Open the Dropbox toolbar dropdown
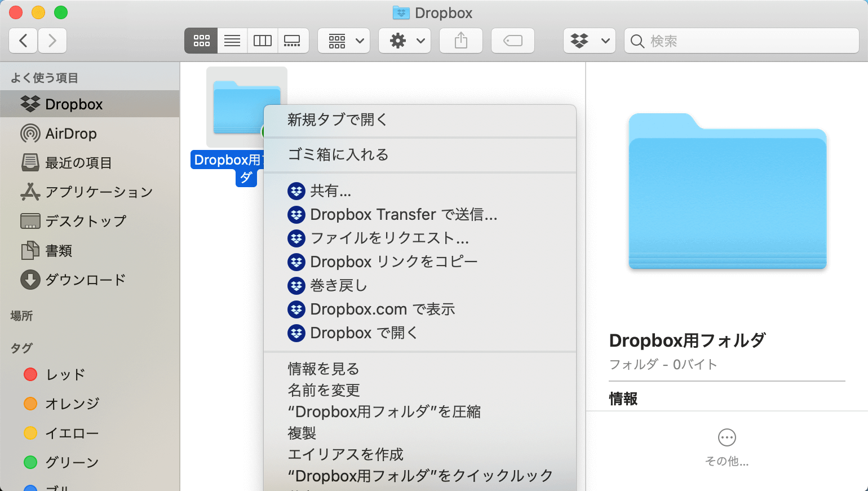868x491 pixels. coord(590,41)
